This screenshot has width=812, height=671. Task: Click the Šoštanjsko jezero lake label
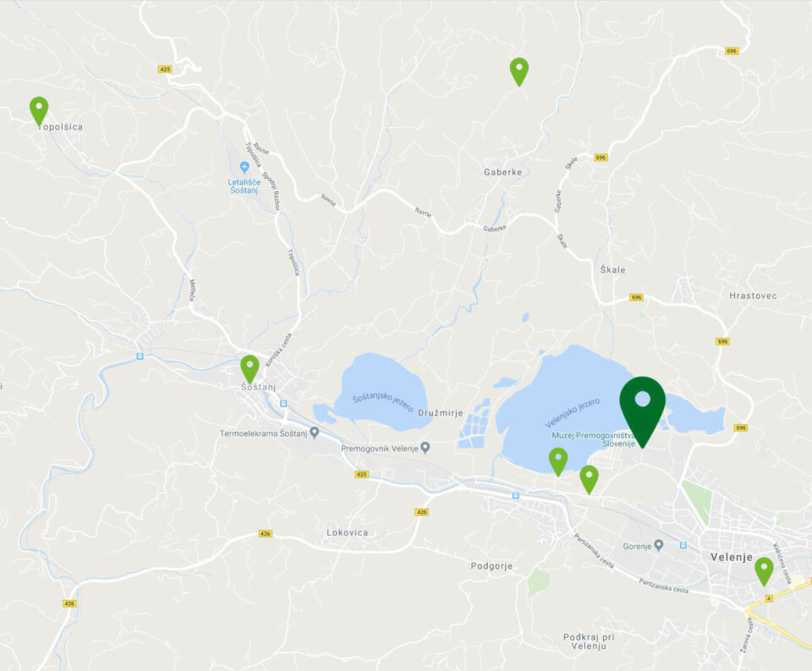point(382,403)
